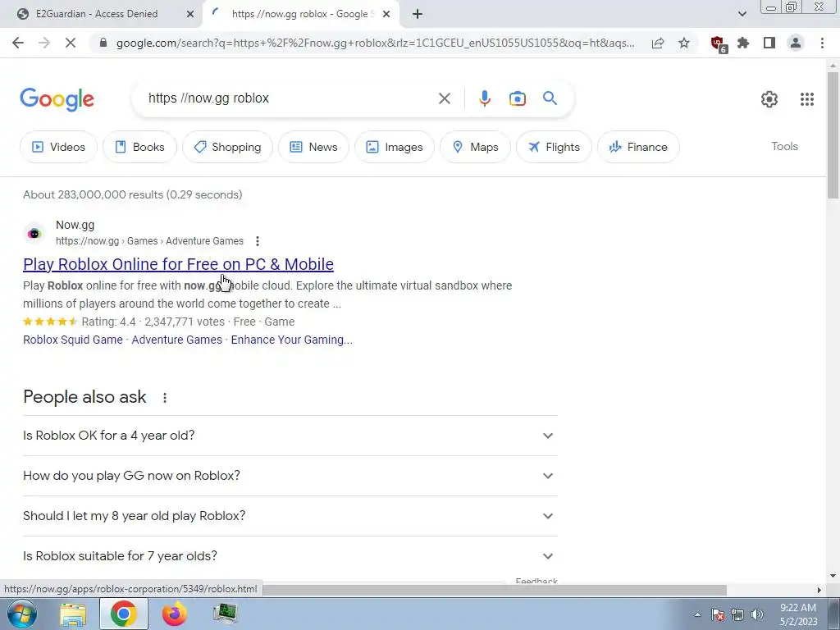Filter results by Maps
This screenshot has height=630, width=840.
coord(475,147)
